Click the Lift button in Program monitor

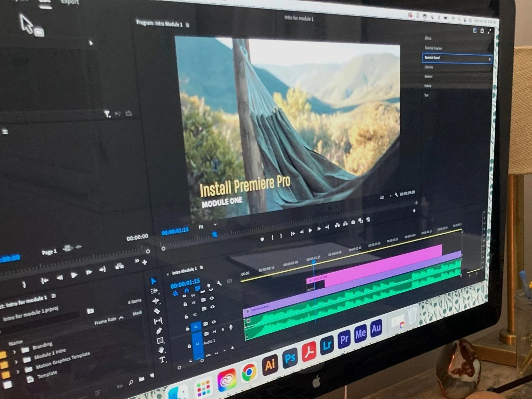[x=337, y=225]
